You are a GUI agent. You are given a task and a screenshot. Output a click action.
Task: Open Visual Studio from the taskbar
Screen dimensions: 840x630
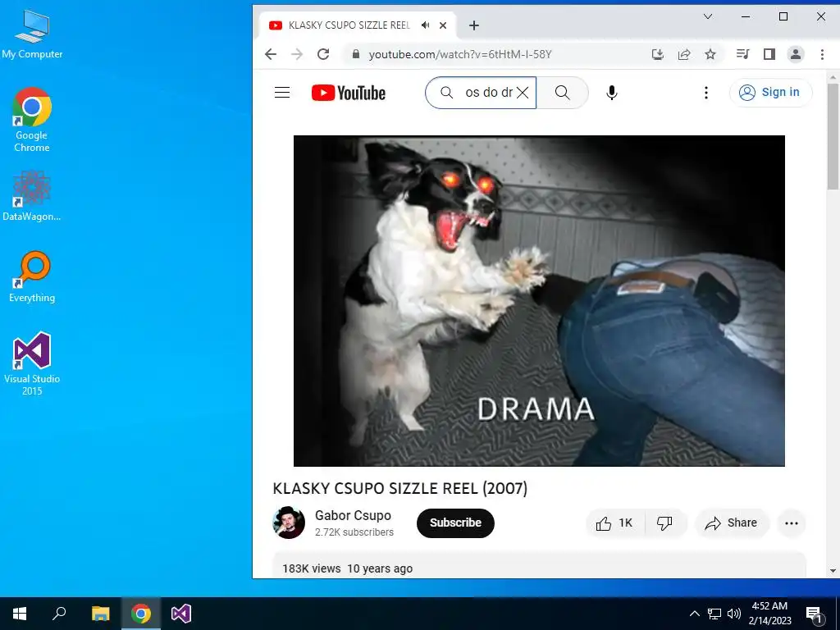coord(181,614)
